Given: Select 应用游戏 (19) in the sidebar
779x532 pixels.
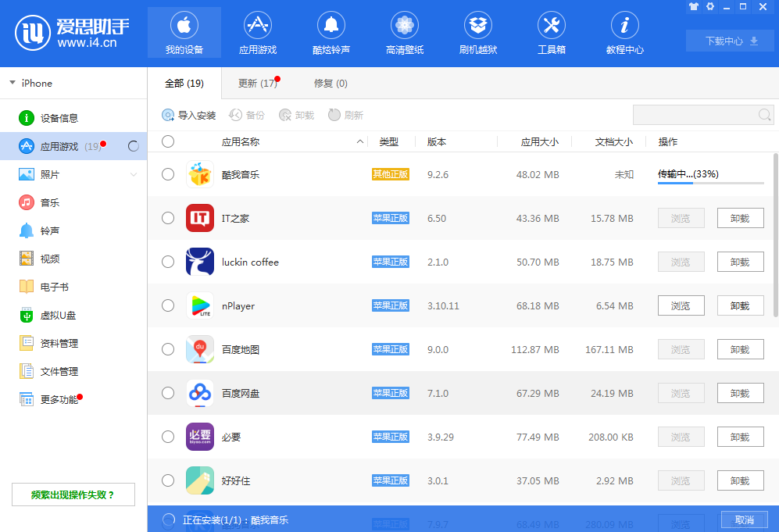Looking at the screenshot, I should (x=73, y=146).
